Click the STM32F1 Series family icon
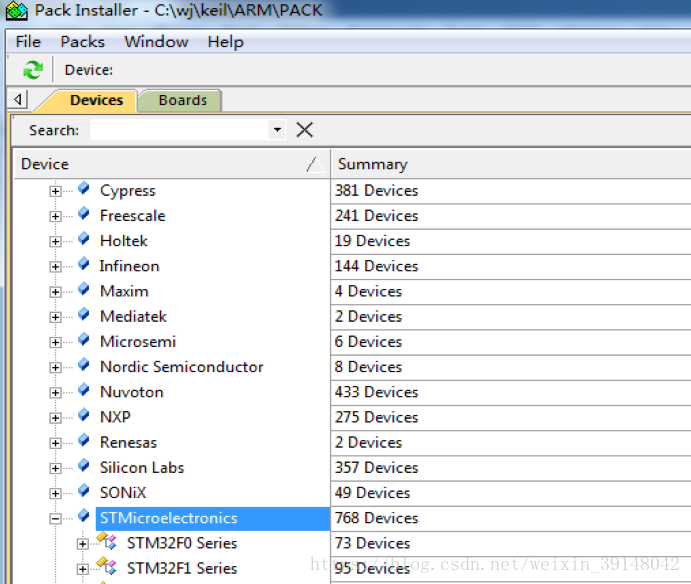The width and height of the screenshot is (691, 584). point(107,566)
